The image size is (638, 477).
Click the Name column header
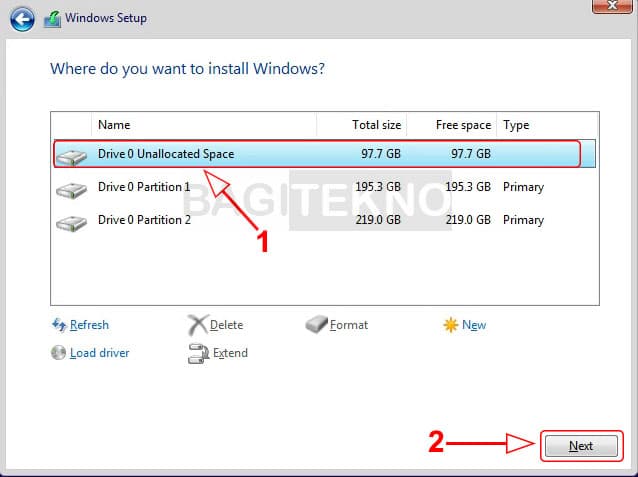(204, 125)
